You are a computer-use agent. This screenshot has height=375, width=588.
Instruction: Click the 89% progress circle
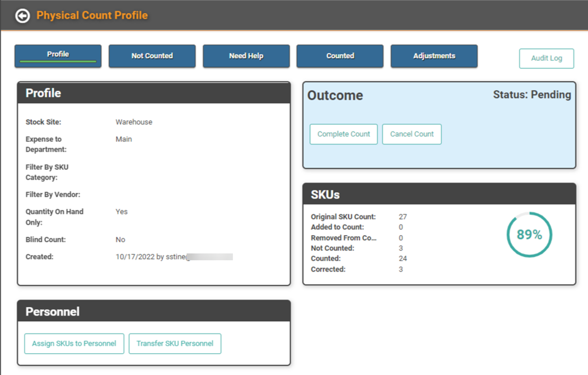(x=529, y=235)
